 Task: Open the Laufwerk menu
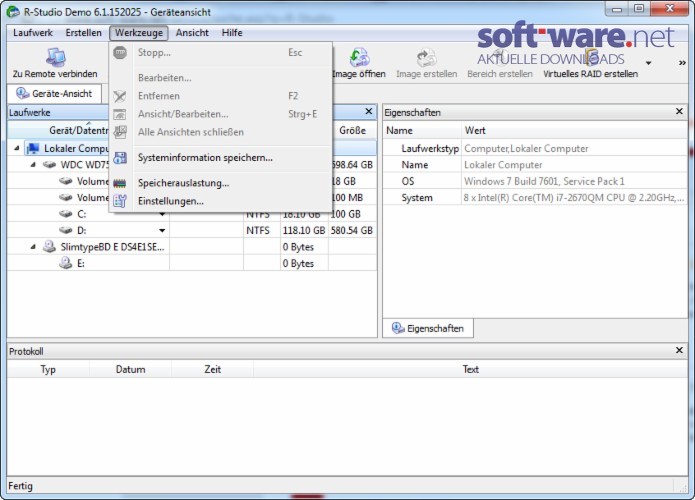tap(33, 33)
